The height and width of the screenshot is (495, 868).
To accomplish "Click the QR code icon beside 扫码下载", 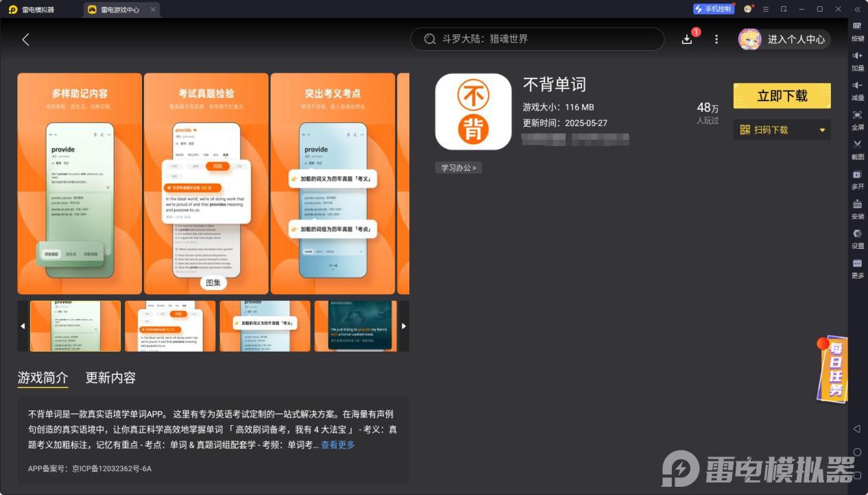I will click(x=745, y=130).
